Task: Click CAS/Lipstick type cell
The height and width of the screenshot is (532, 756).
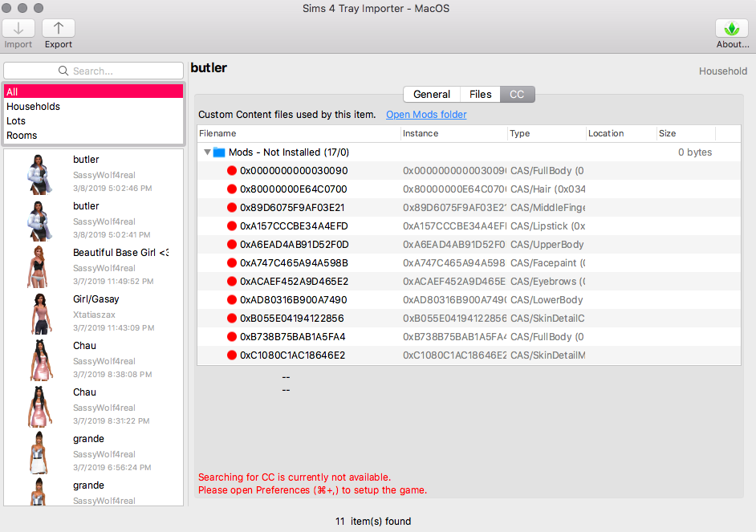Action: click(x=547, y=226)
